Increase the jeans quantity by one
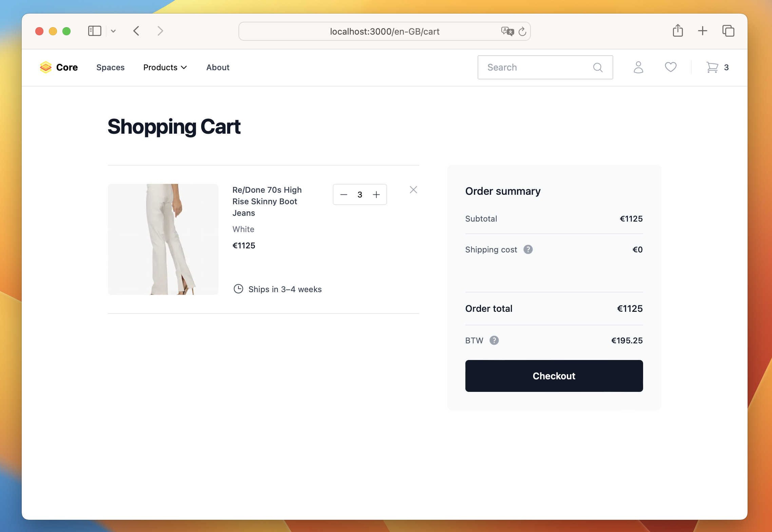 pyautogui.click(x=376, y=195)
